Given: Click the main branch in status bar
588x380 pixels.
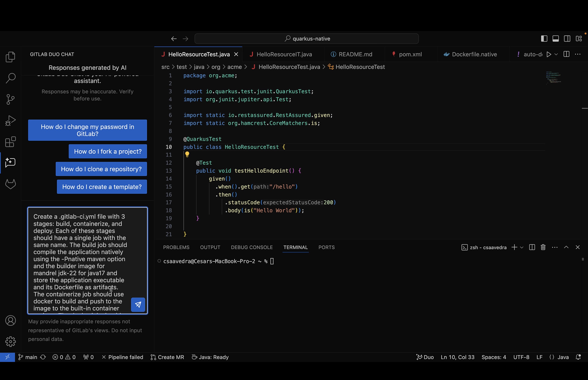Looking at the screenshot, I should 28,357.
